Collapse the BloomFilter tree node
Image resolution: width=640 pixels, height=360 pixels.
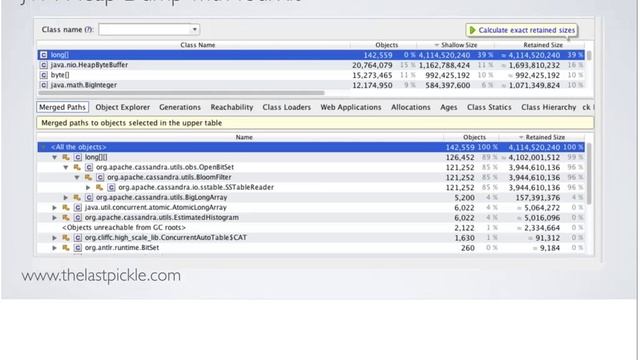tap(77, 177)
